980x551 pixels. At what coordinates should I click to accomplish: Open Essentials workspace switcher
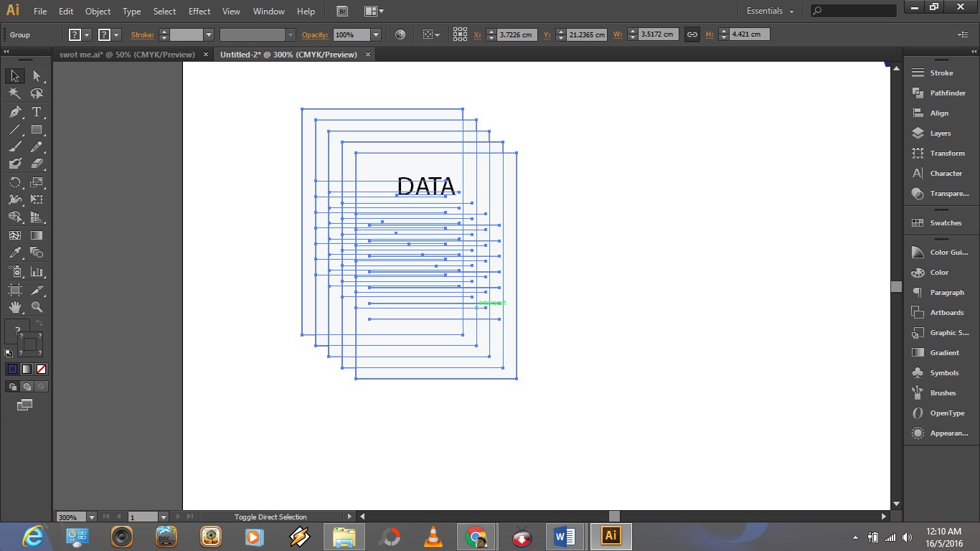click(770, 11)
